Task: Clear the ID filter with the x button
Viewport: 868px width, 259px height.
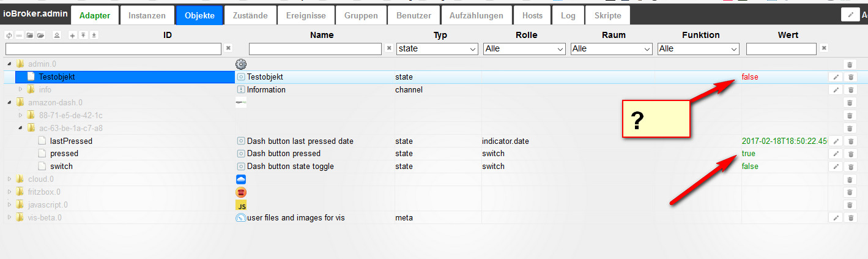Action: 228,48
